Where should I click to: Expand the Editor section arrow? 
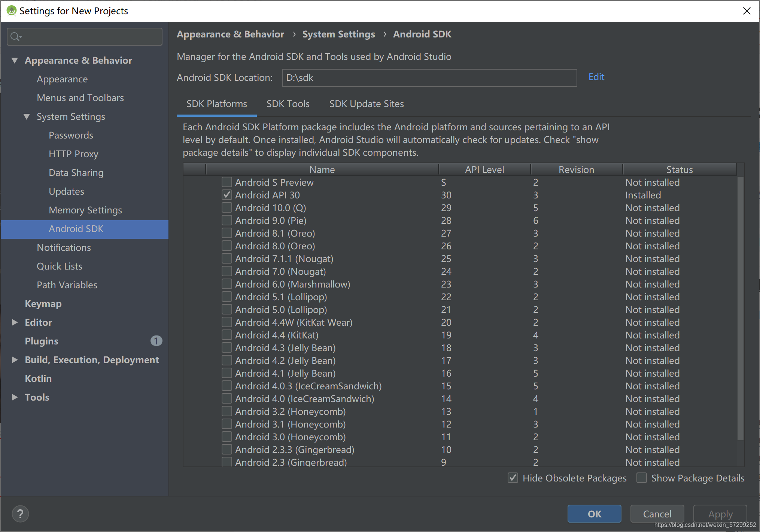(15, 322)
